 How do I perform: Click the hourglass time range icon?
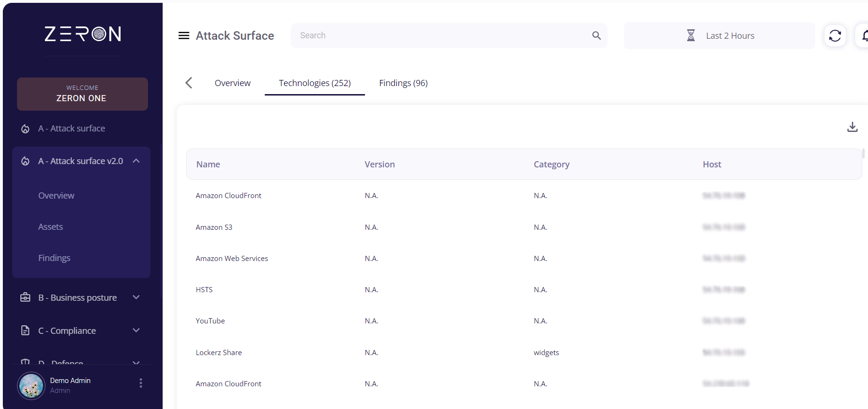pos(691,35)
